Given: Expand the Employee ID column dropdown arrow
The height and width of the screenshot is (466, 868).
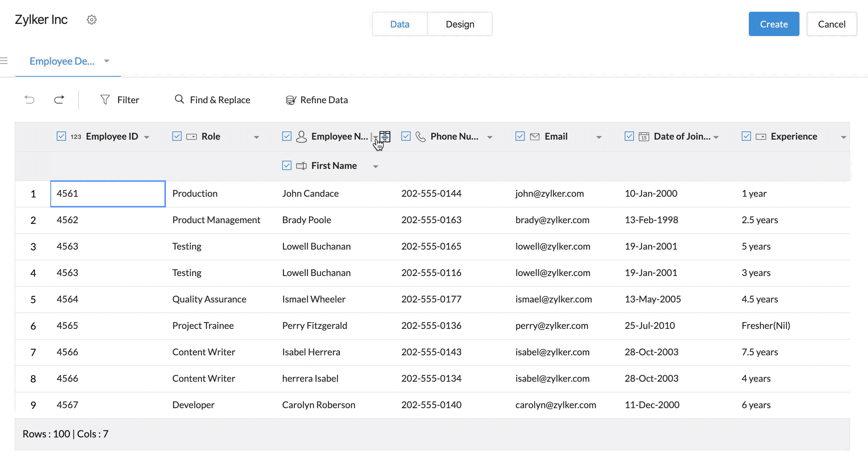Looking at the screenshot, I should [x=147, y=137].
